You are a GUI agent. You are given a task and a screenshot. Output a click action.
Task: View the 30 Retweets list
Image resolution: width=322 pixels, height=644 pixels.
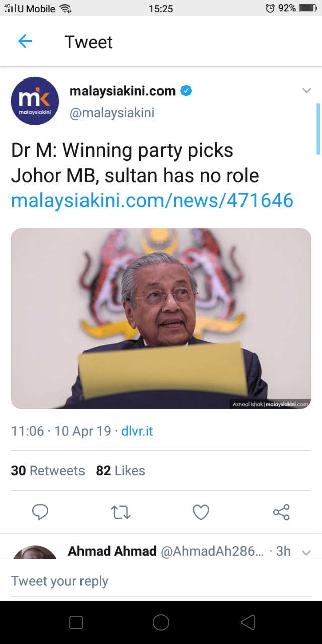[x=48, y=471]
